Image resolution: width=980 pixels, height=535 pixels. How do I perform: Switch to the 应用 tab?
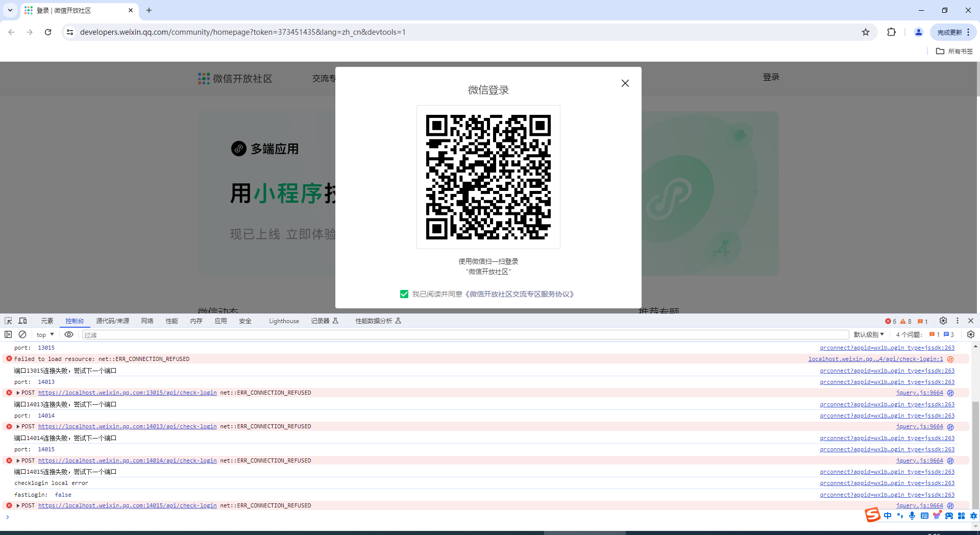220,321
